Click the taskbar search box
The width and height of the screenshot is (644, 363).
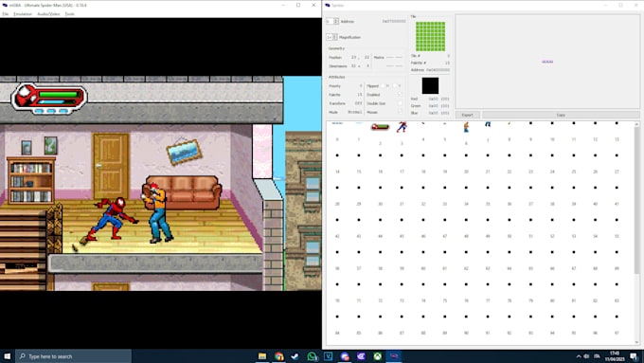pos(74,356)
